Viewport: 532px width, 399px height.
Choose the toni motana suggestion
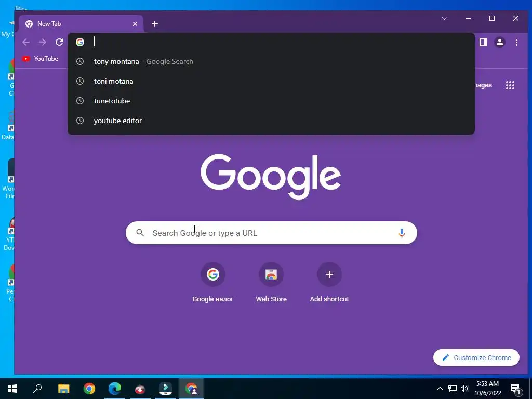coord(271,81)
